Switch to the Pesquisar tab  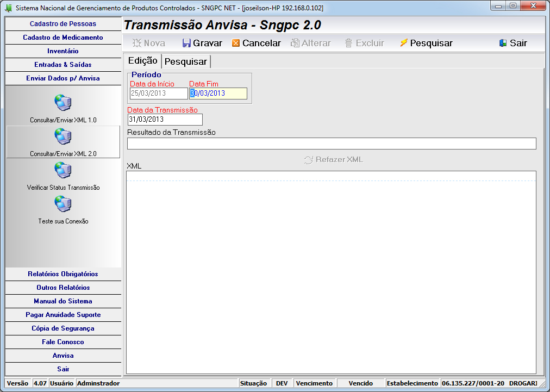pyautogui.click(x=185, y=62)
